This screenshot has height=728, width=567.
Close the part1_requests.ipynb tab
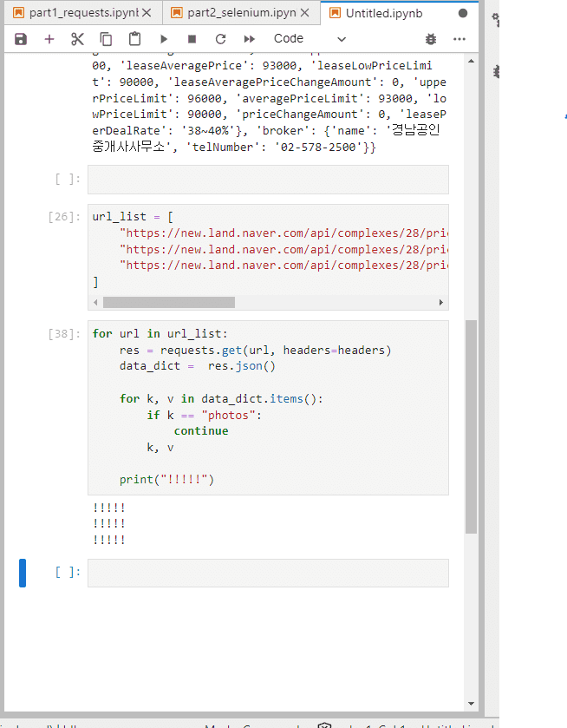[x=147, y=13]
